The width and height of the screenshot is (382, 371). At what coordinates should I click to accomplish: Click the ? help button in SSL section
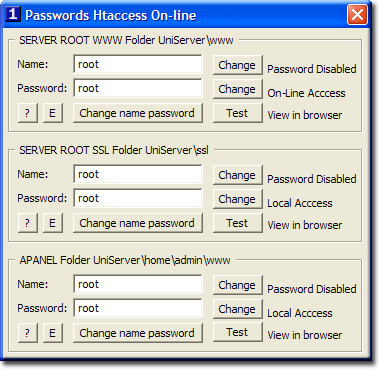pos(28,223)
